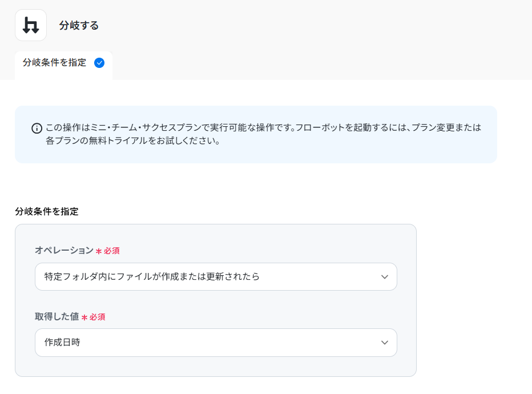
Task: Click the オペレーション field label
Action: tap(64, 251)
